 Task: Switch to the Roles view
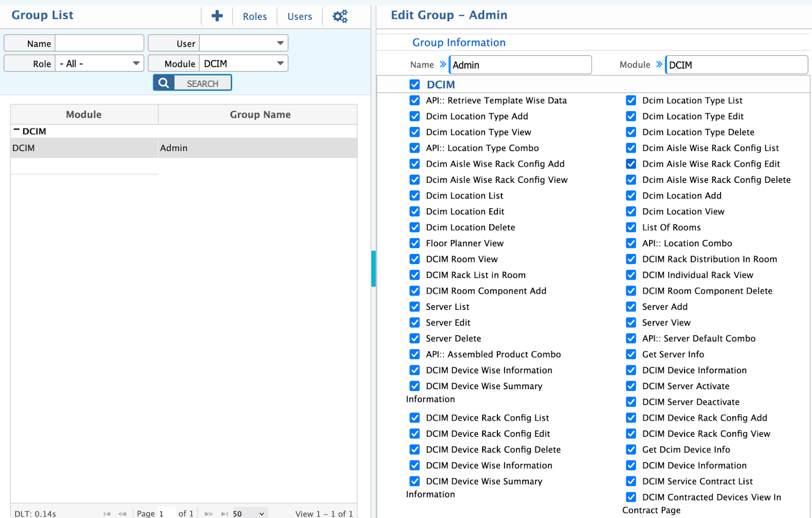254,16
